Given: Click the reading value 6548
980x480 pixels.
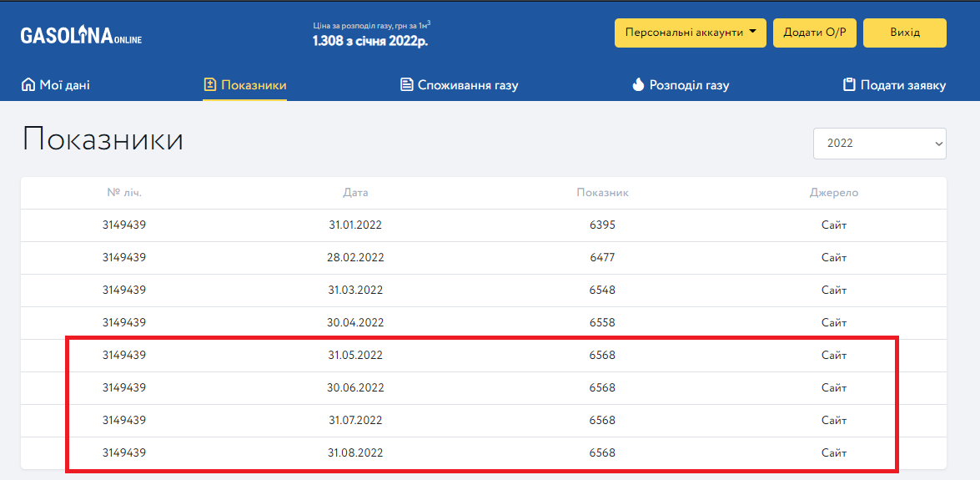Looking at the screenshot, I should [x=602, y=291].
